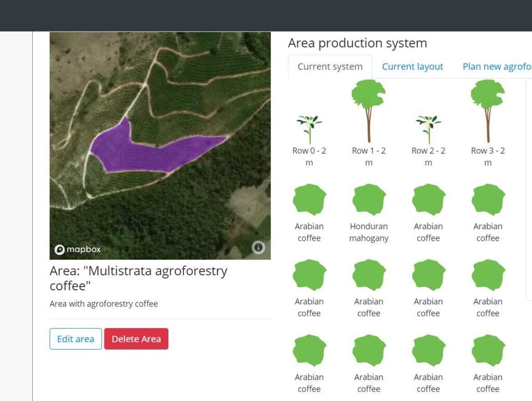Select the Row 2 coffee seedling icon
This screenshot has width=532, height=401.
pos(428,121)
